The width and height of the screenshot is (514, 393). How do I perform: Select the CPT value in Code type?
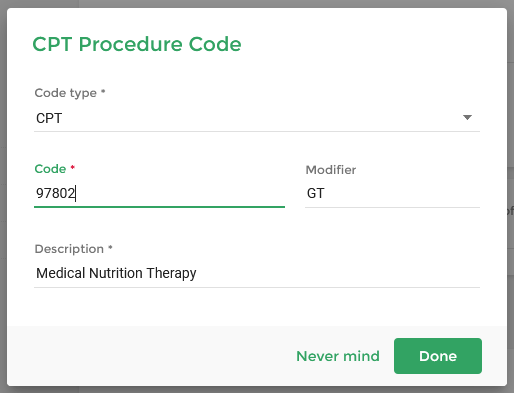(49, 118)
